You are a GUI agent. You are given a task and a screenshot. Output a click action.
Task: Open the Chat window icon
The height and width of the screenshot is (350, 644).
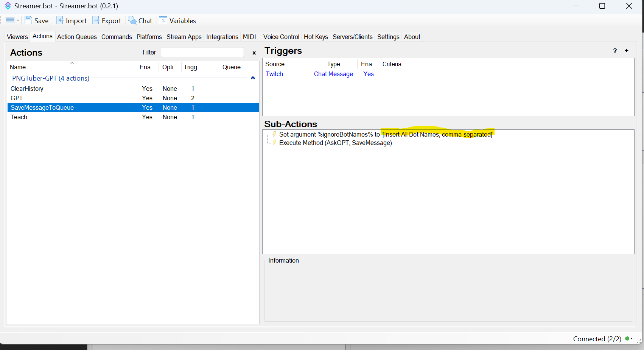coord(132,20)
